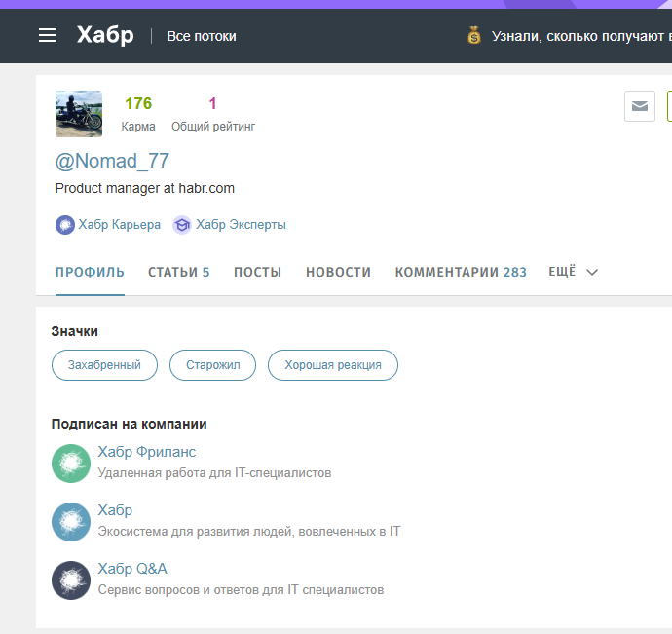This screenshot has height=634, width=672.
Task: Click the Хабр Q&A company logo
Action: 70,580
